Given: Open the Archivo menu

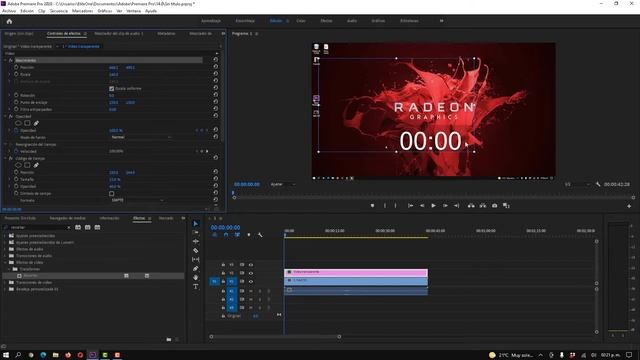Looking at the screenshot, I should [9, 11].
